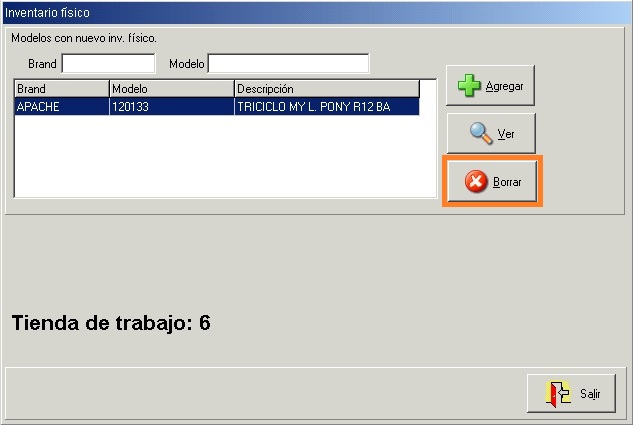Image resolution: width=633 pixels, height=425 pixels.
Task: Focus the Modelo filter text field
Action: (x=288, y=64)
